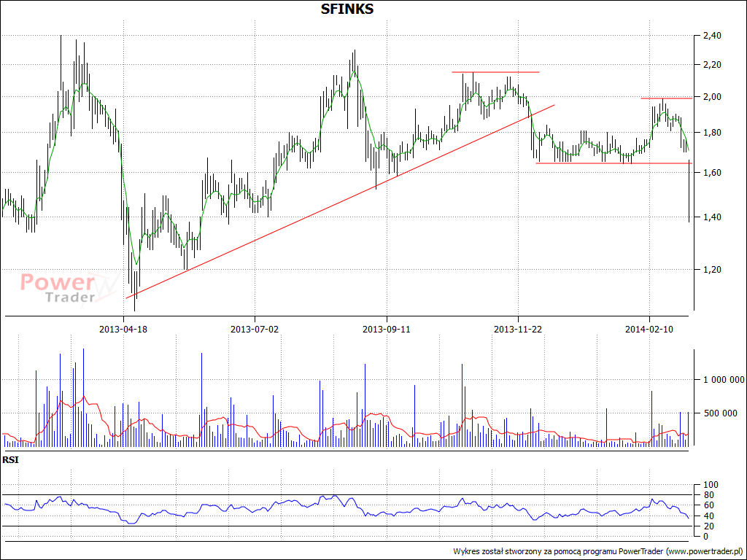Select the 2014-02-10 date label
The image size is (747, 560).
[x=649, y=329]
